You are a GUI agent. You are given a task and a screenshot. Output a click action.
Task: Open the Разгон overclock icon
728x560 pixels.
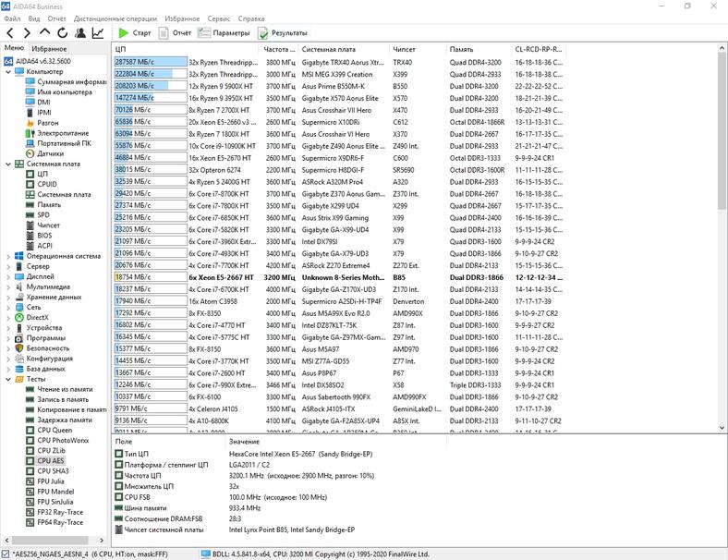[x=30, y=123]
